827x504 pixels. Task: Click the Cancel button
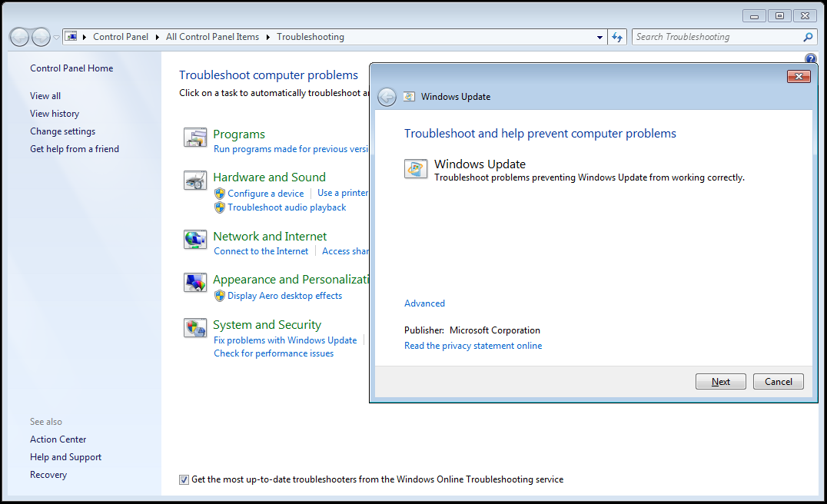[779, 382]
